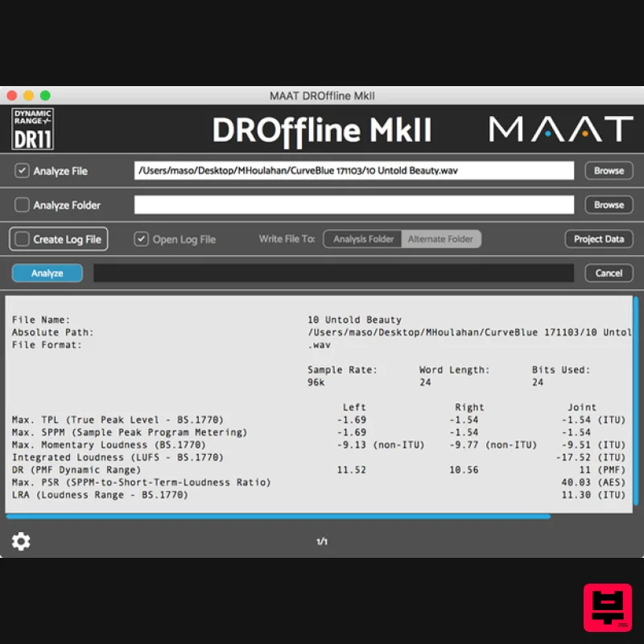Open settings via the gear icon
The width and height of the screenshot is (644, 644).
point(20,541)
